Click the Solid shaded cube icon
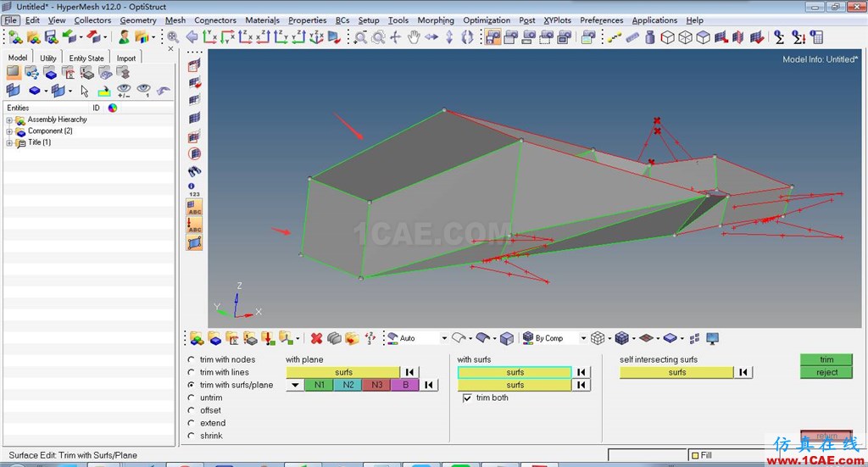The image size is (868, 467). tap(507, 338)
